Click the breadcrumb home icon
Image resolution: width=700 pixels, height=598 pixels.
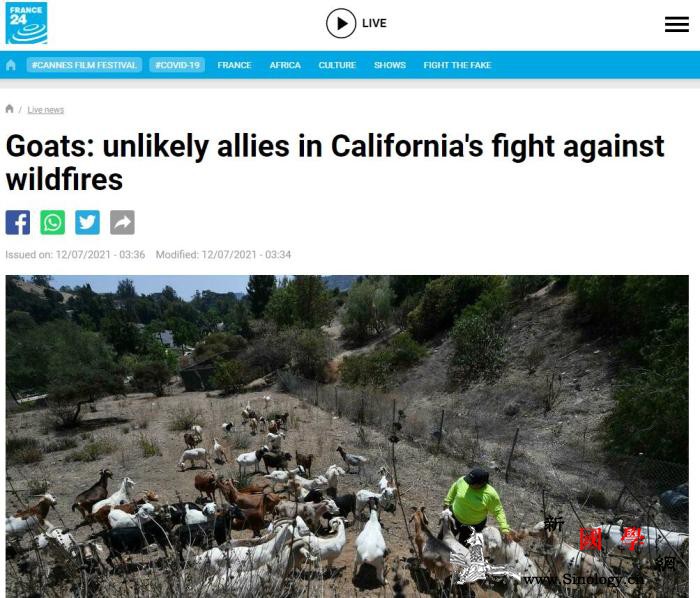click(x=9, y=109)
